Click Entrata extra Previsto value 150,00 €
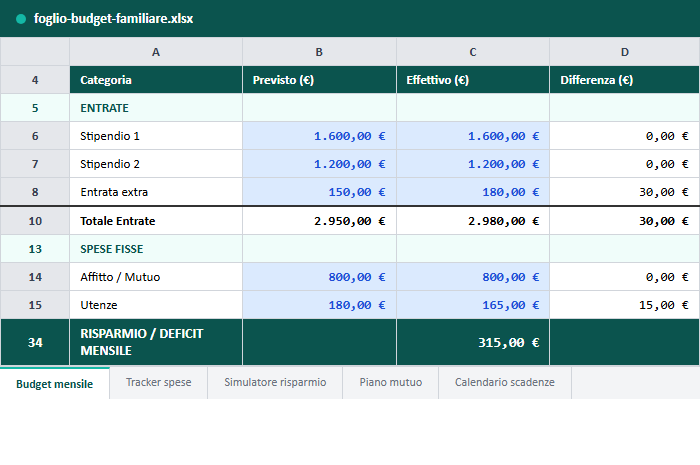Image resolution: width=700 pixels, height=465 pixels. point(319,192)
